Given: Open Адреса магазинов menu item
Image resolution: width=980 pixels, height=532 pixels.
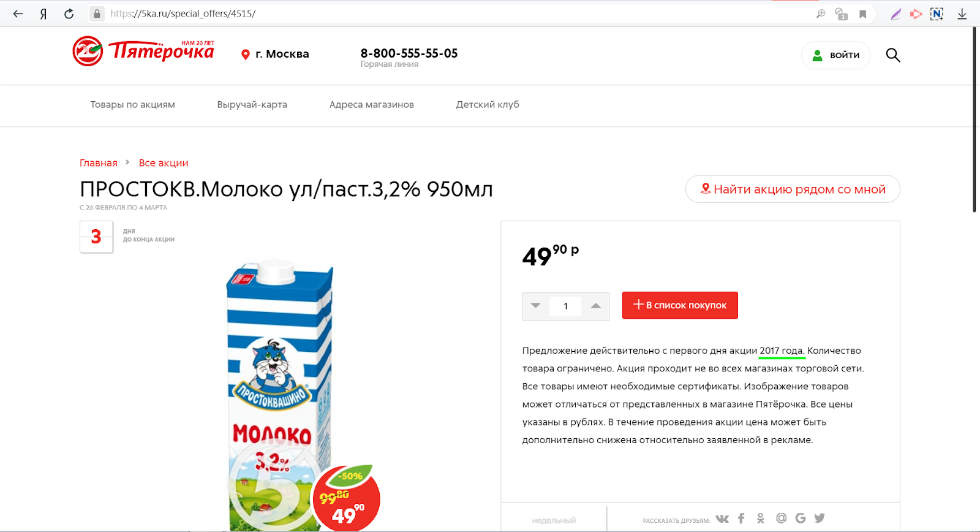Looking at the screenshot, I should coord(372,105).
